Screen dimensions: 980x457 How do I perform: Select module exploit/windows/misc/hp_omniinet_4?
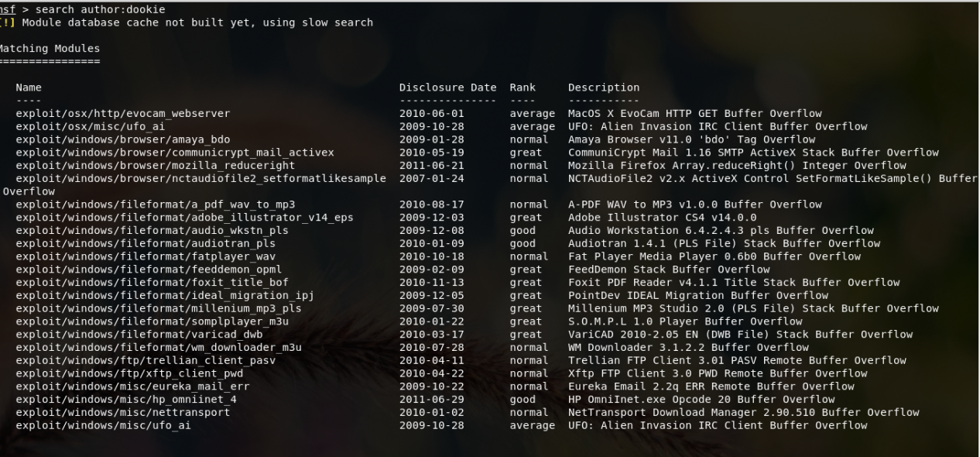coord(126,399)
